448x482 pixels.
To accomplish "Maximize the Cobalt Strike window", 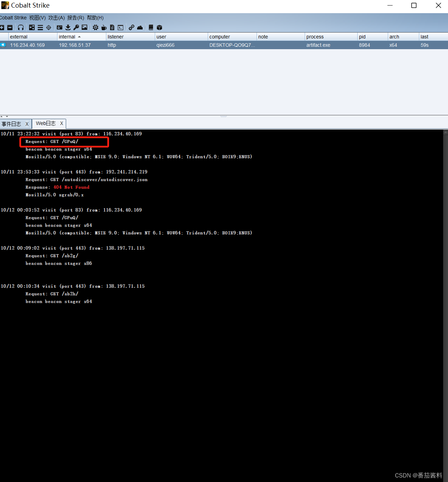I will tap(414, 5).
